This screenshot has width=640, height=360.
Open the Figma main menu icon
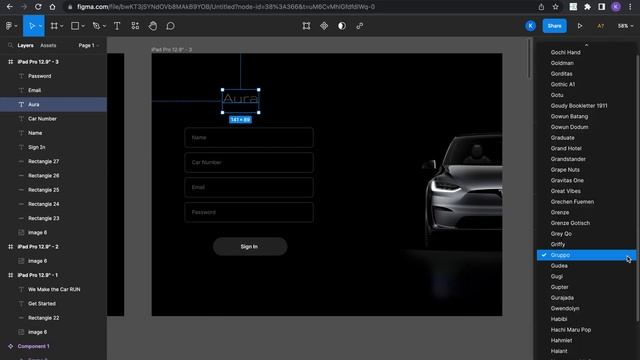(9, 26)
